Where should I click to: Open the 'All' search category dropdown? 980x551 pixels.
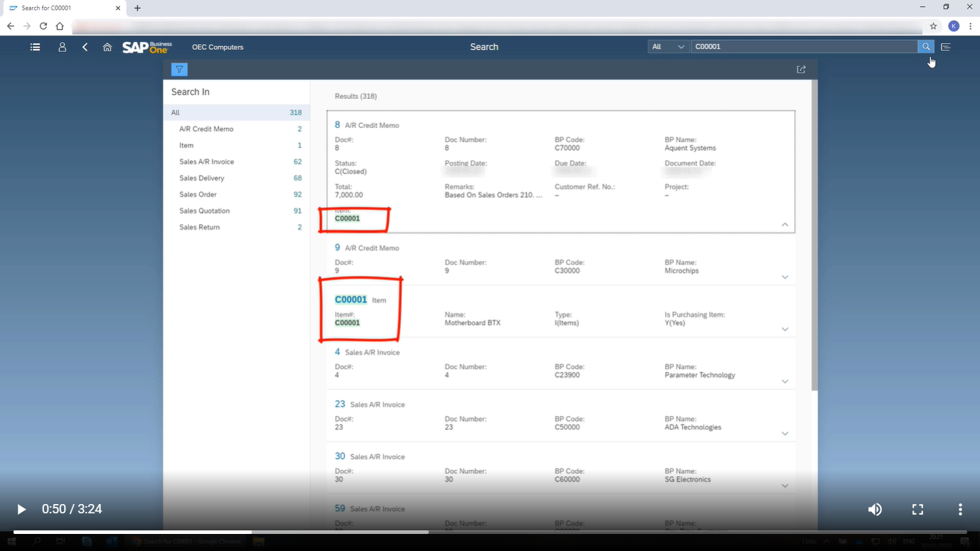point(668,47)
